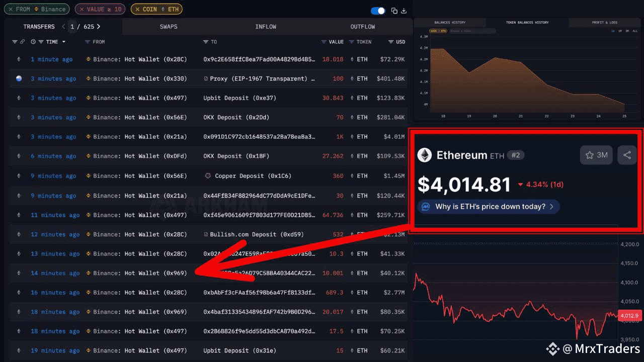The width and height of the screenshot is (644, 362).
Task: Click the #2 rank badge
Action: pos(516,155)
